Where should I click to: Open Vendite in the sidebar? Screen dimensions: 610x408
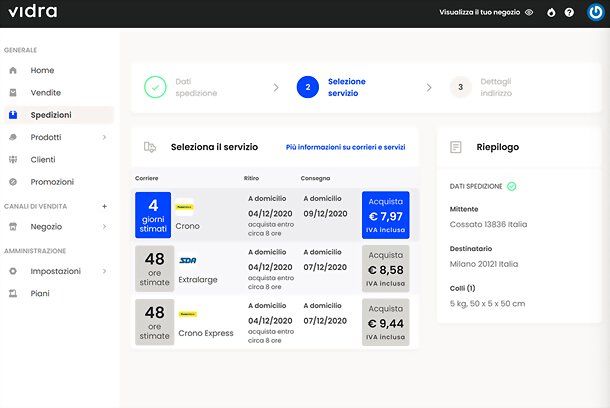(x=45, y=93)
